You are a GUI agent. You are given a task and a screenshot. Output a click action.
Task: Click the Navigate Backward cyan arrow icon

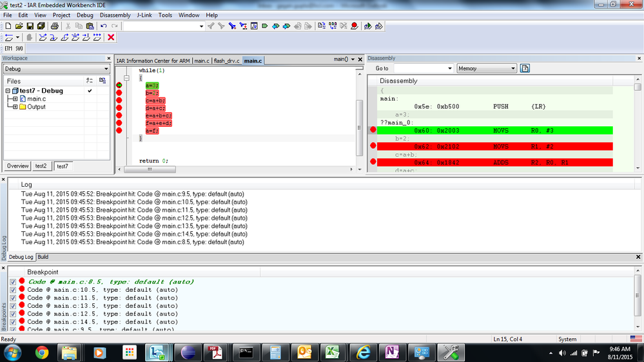(276, 26)
